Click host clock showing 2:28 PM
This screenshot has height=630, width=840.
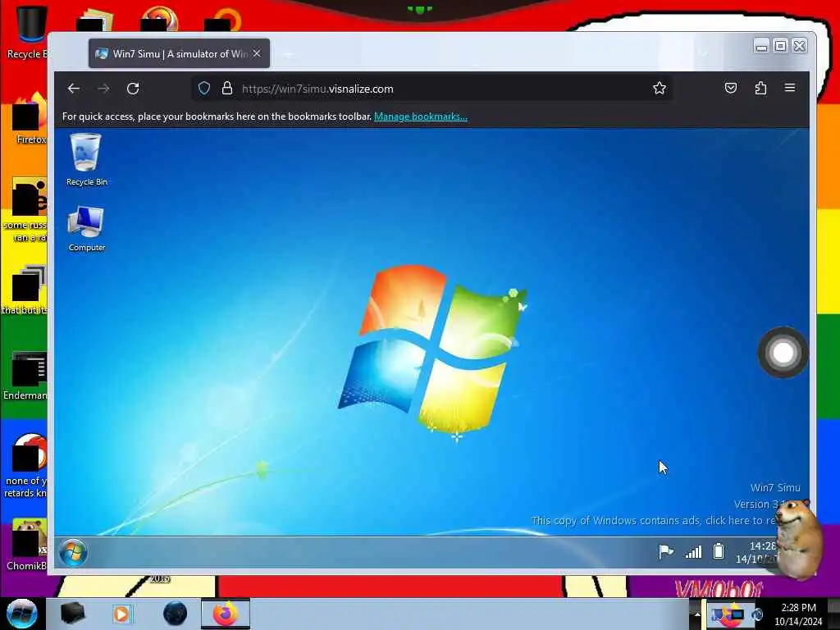[x=798, y=614]
